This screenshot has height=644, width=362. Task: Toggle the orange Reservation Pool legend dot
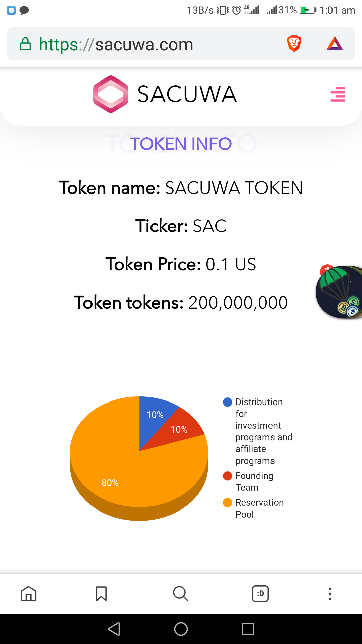point(228,503)
